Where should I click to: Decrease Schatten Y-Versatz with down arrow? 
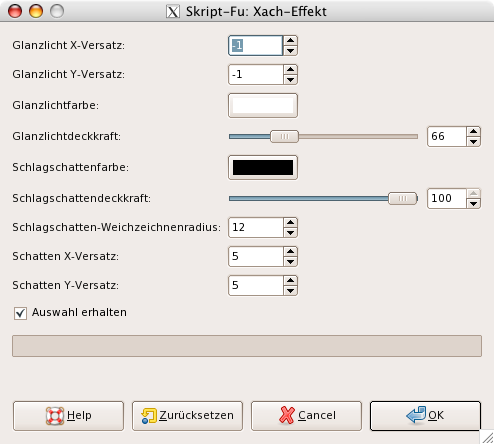290,291
